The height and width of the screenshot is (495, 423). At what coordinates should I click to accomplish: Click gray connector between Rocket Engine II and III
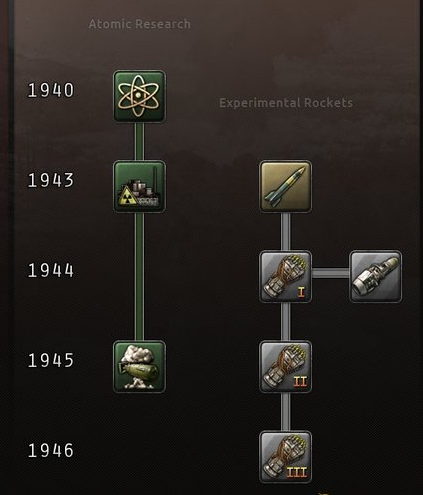click(x=285, y=412)
